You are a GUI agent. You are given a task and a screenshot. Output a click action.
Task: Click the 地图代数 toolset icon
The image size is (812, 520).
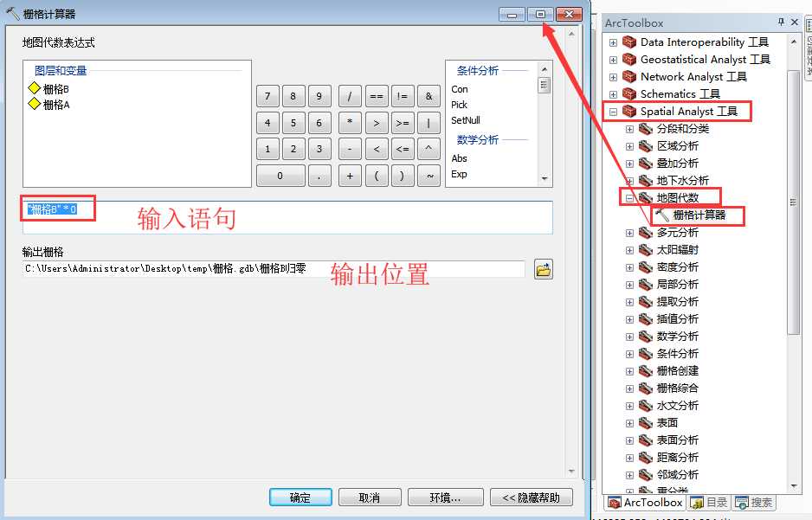(645, 197)
